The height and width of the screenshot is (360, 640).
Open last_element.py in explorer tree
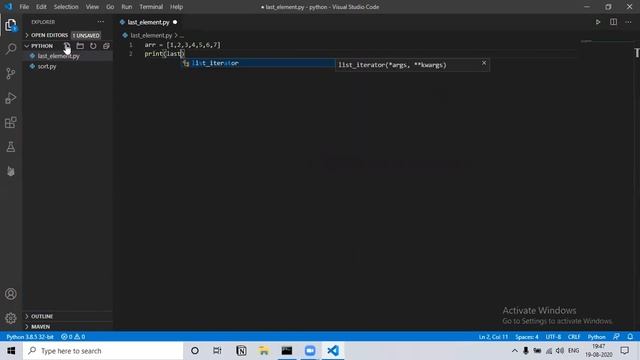[x=58, y=56]
